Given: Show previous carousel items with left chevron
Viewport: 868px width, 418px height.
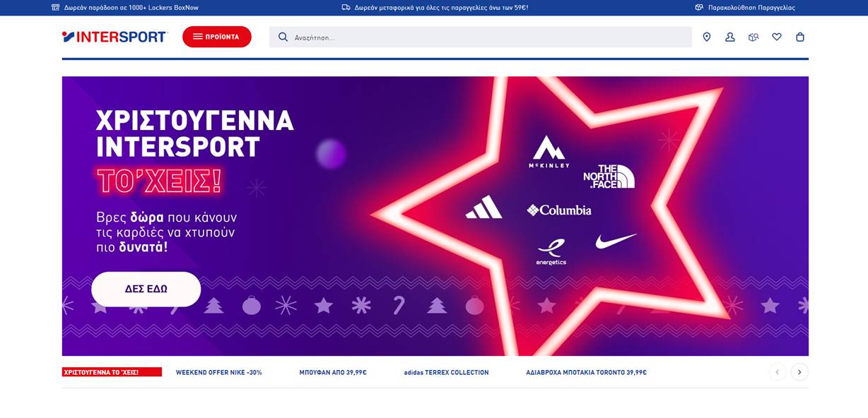Looking at the screenshot, I should click(x=777, y=372).
